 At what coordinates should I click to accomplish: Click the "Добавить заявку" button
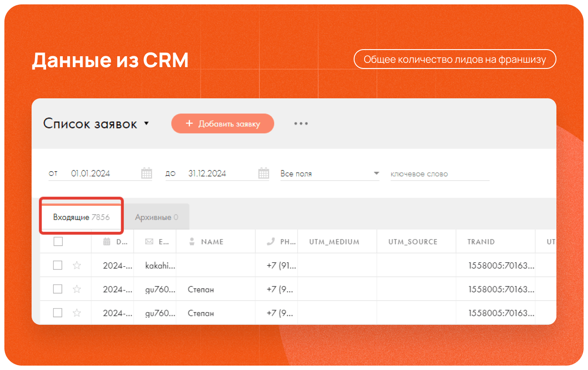222,124
